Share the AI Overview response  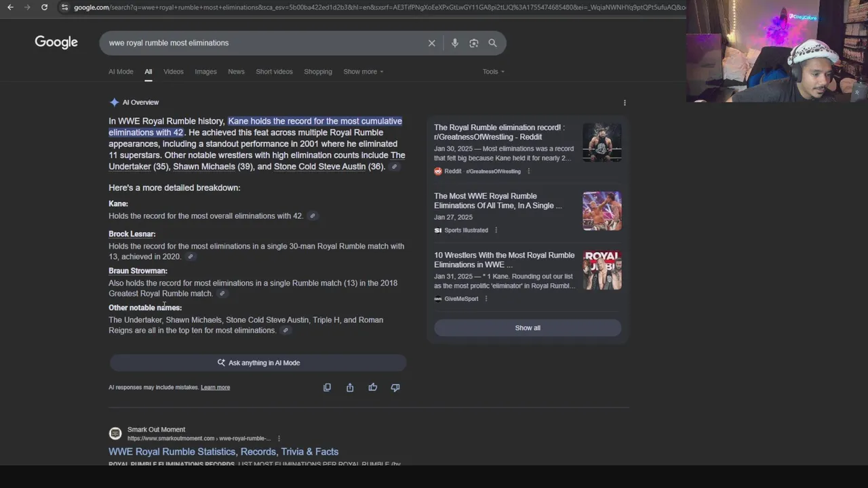pyautogui.click(x=350, y=387)
